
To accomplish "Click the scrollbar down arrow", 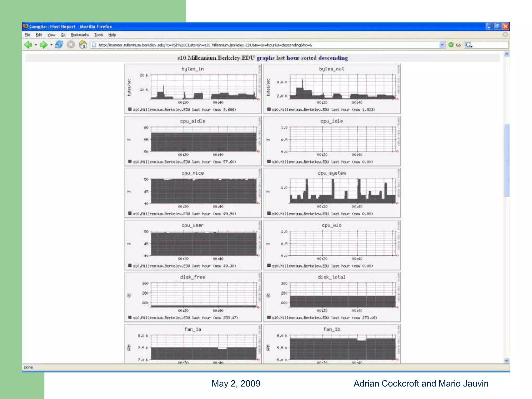I will (507, 360).
